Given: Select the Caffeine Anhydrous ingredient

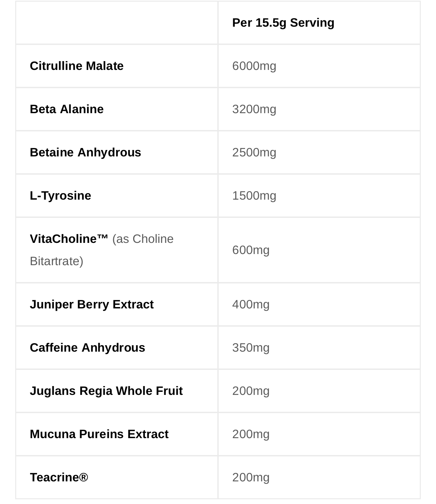Looking at the screenshot, I should (x=88, y=348).
